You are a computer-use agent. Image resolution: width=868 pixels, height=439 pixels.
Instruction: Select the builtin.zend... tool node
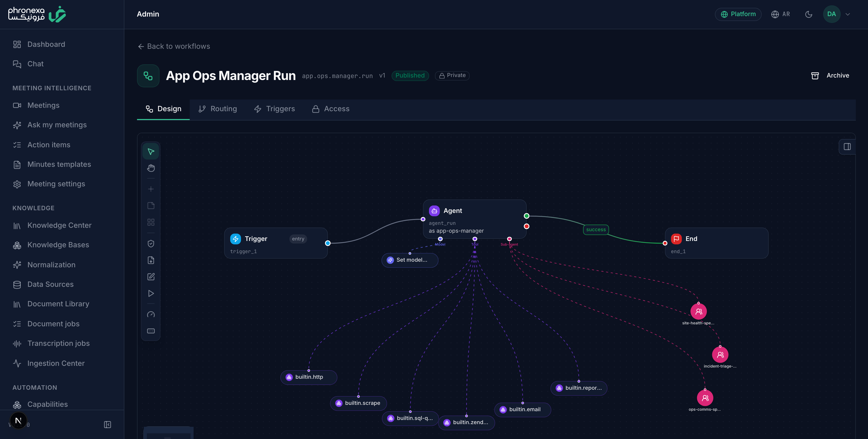coord(466,422)
